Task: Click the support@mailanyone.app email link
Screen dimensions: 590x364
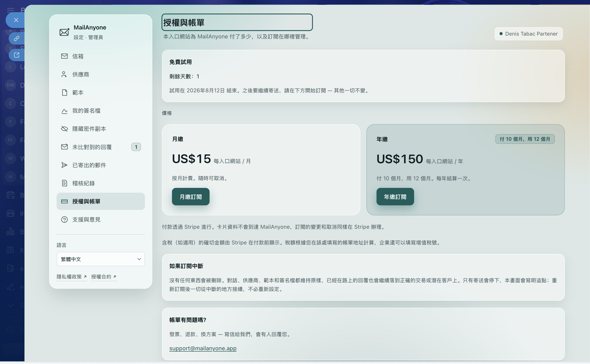Action: [x=203, y=348]
